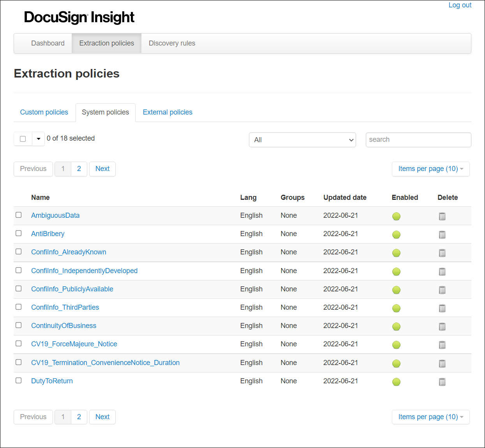
Task: Select the checkbox for ConfiInfo_AlreadyKnown
Action: [18, 251]
